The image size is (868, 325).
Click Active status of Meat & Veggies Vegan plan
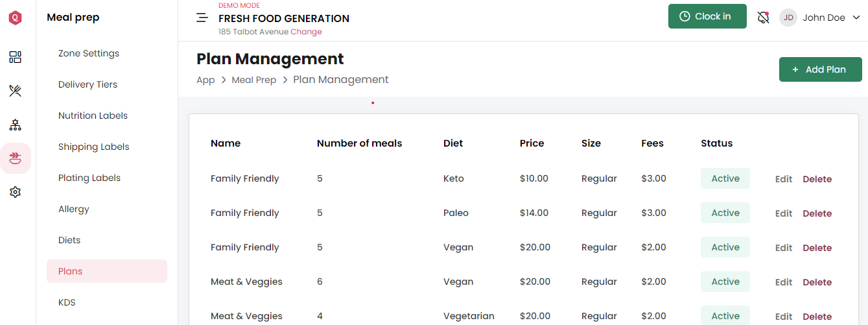pyautogui.click(x=725, y=282)
